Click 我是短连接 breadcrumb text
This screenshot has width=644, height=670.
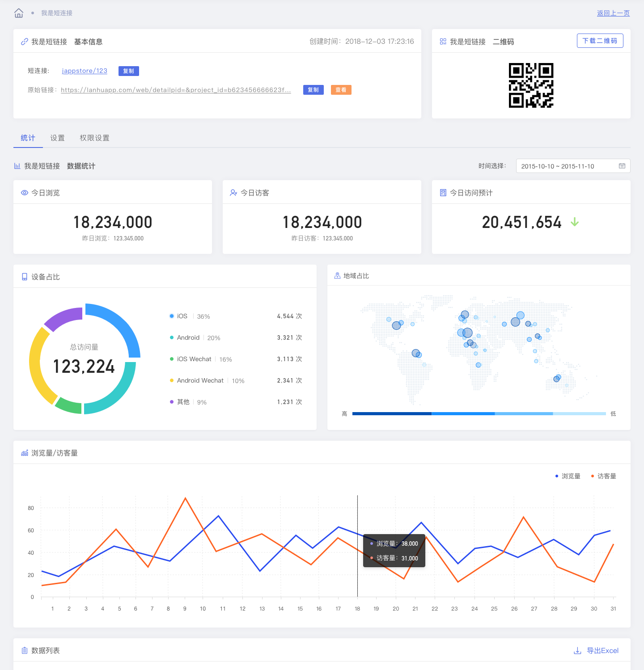coord(57,13)
